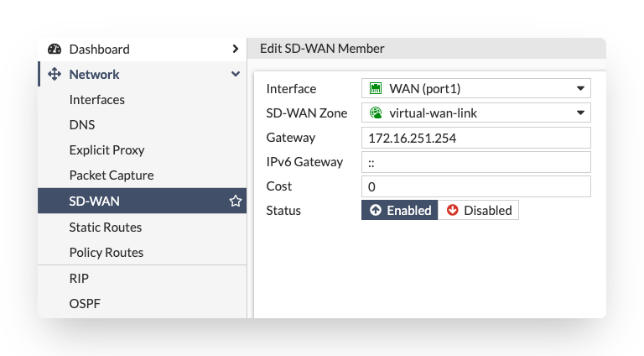
Task: Click the red down-arrow icon on Disabled
Action: coord(453,210)
